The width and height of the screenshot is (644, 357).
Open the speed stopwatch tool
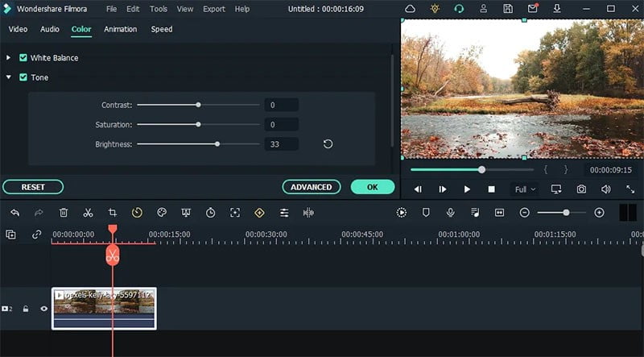point(210,213)
